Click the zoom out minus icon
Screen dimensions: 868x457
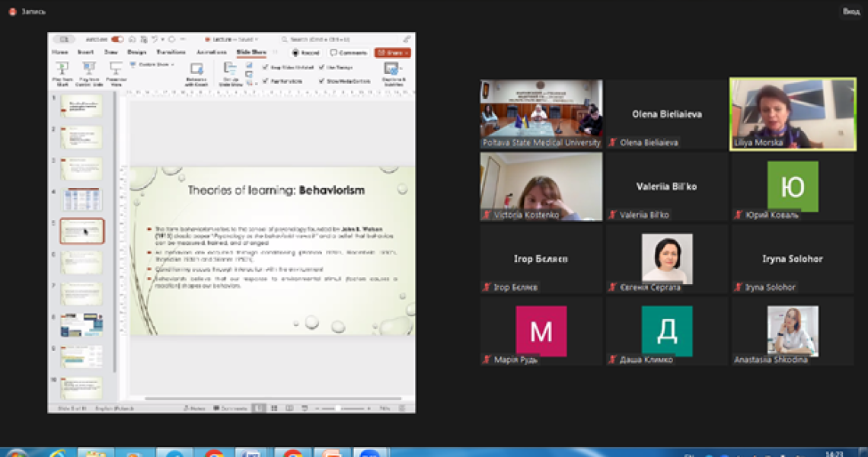(x=318, y=408)
